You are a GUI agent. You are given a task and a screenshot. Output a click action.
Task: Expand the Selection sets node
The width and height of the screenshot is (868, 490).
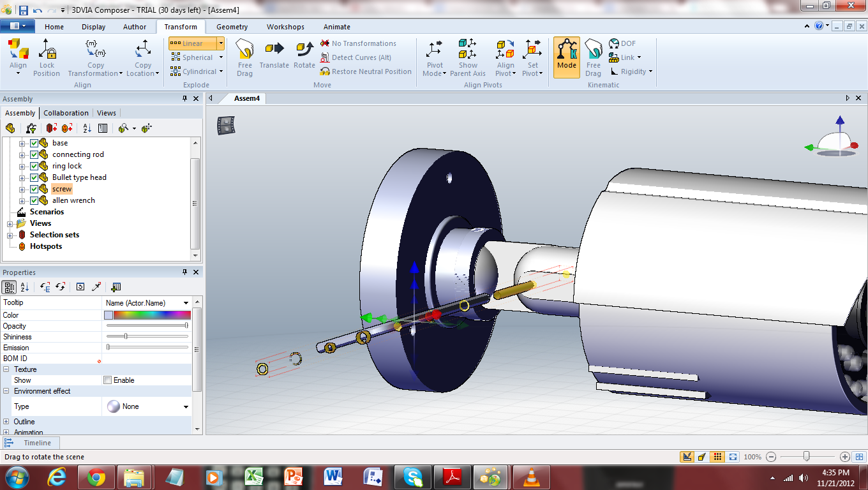pos(10,235)
